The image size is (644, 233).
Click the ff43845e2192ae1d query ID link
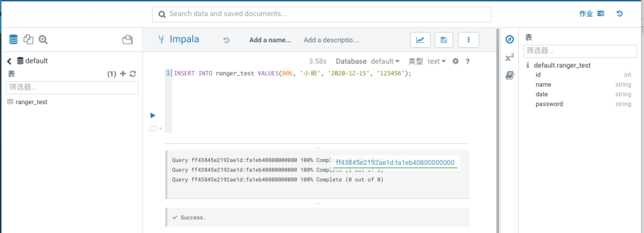[x=395, y=163]
